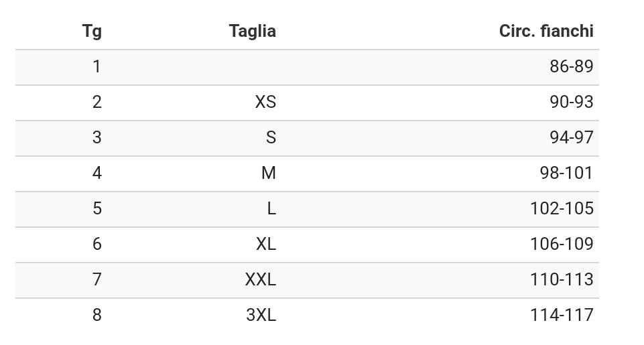
Task: Click the 86-89 hip measurement cell
Action: pos(571,66)
